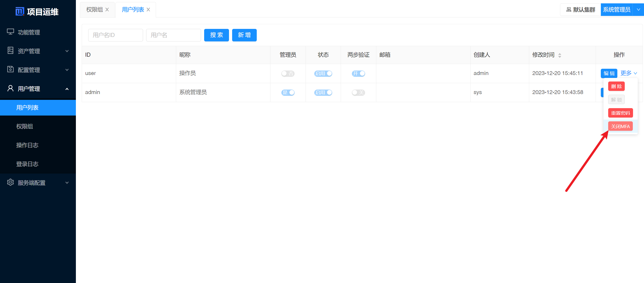
Task: Click the 用户管理 person icon
Action: (x=10, y=88)
